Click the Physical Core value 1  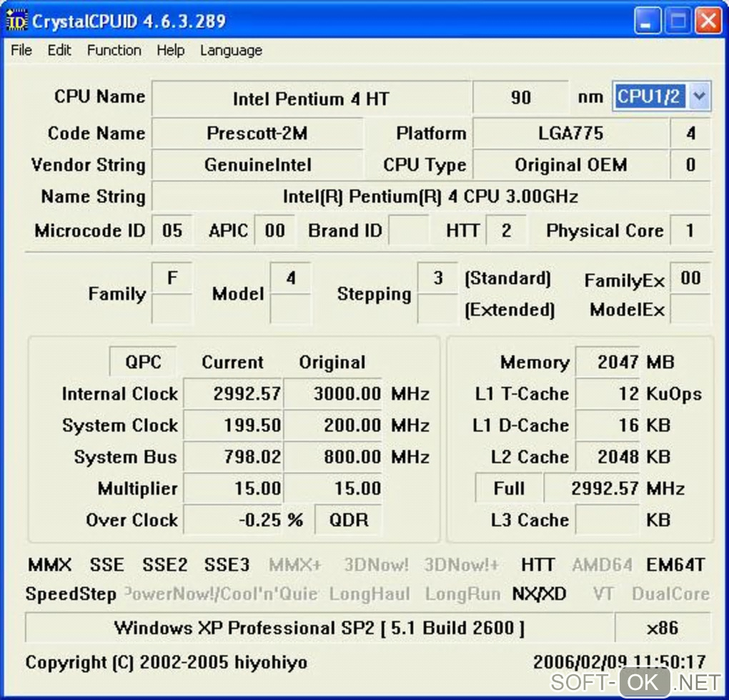coord(690,230)
